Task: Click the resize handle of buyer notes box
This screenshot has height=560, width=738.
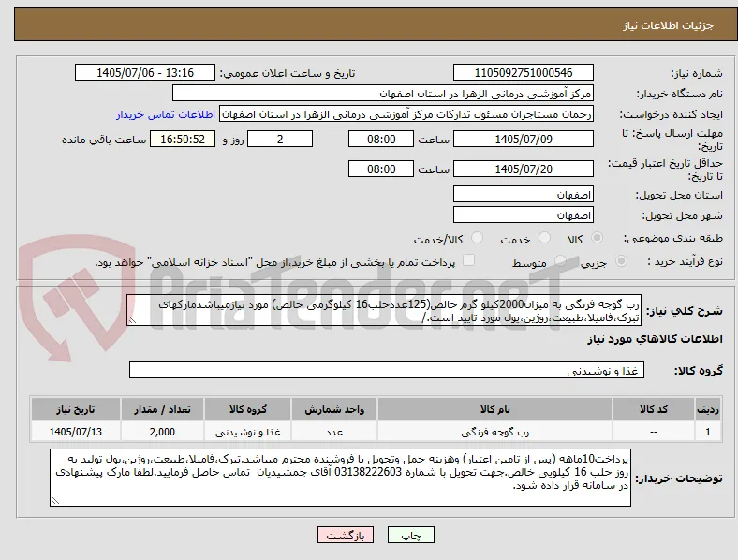Action: 55,501
